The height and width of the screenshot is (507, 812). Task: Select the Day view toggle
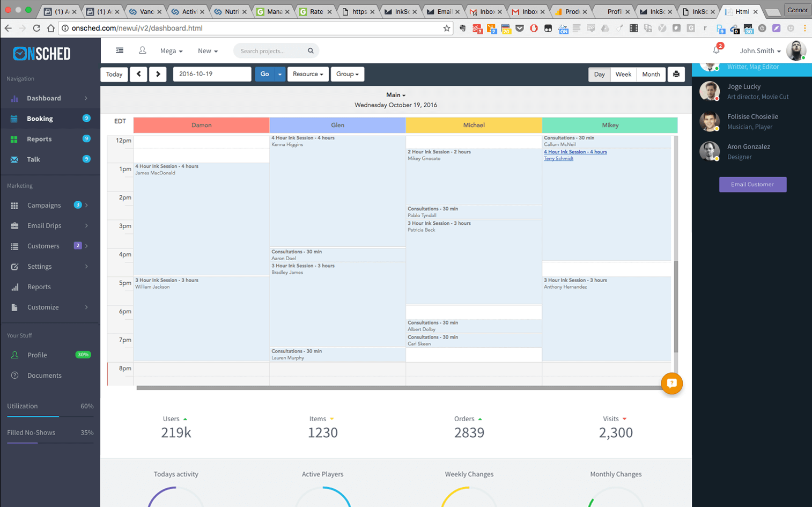pyautogui.click(x=599, y=74)
